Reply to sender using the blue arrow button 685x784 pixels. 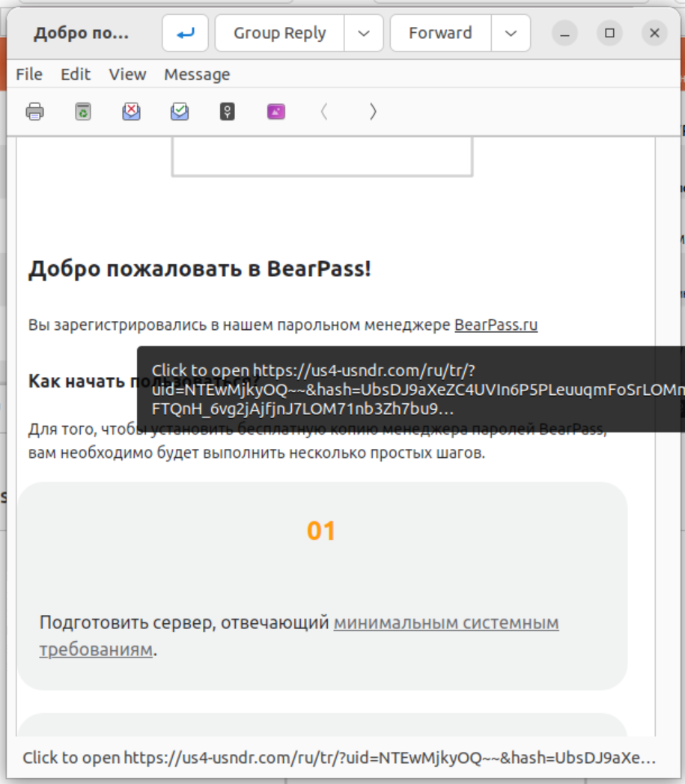185,34
